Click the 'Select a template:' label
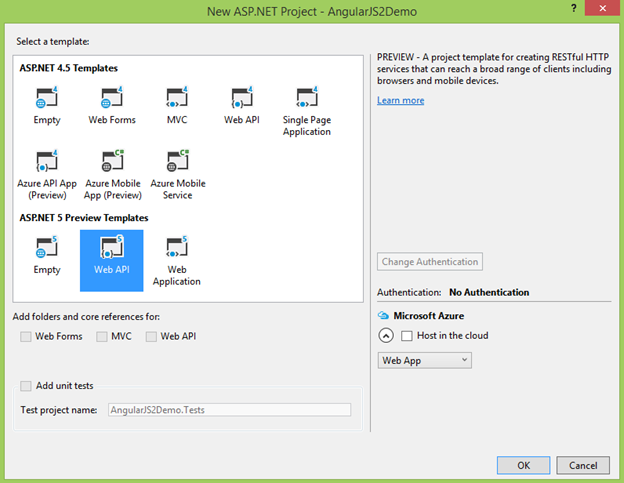This screenshot has width=624, height=483. (x=53, y=41)
